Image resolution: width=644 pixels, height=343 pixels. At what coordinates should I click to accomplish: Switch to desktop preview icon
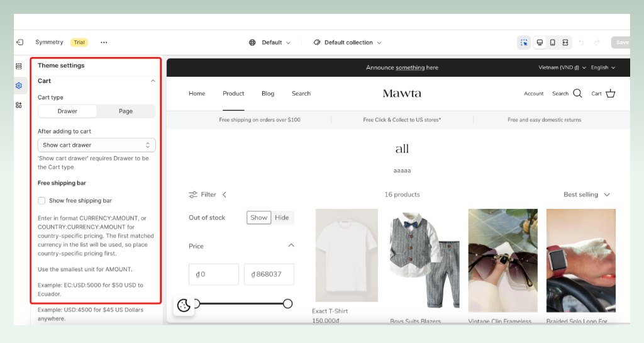click(x=540, y=42)
